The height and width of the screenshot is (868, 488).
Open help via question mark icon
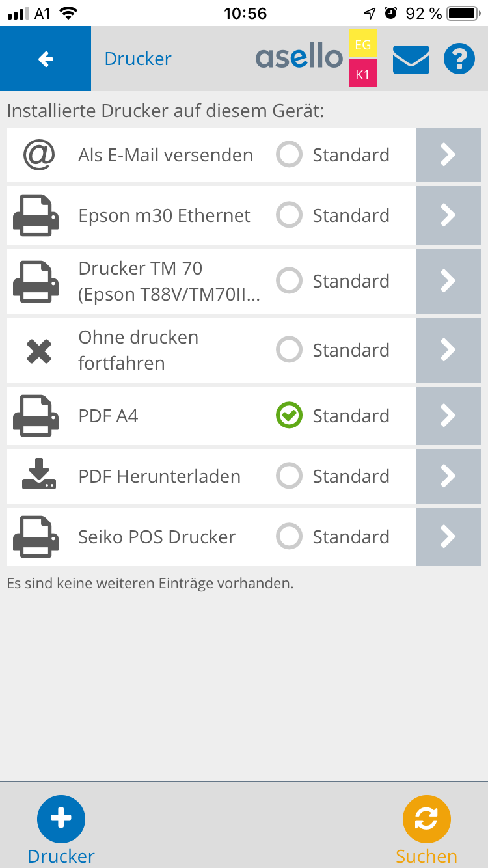pos(459,59)
